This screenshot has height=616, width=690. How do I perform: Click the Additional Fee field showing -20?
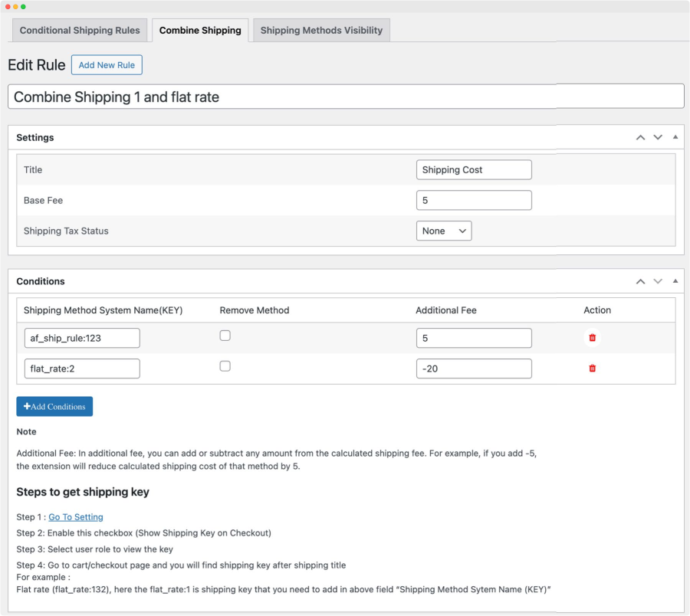pos(474,369)
